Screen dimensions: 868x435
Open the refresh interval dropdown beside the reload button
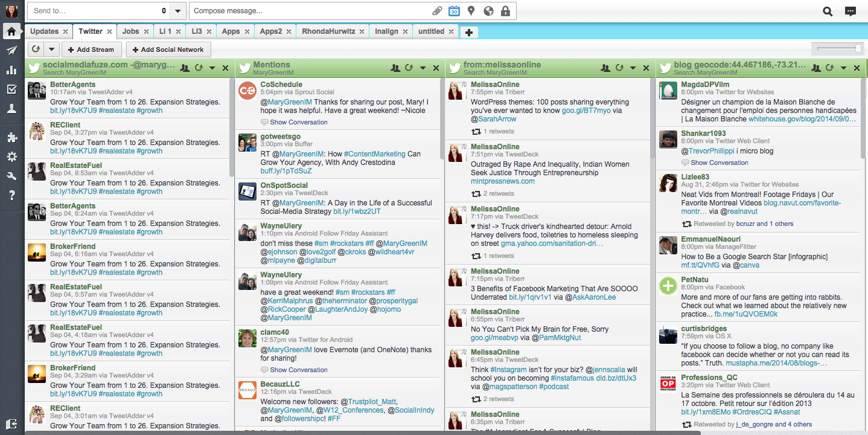51,49
